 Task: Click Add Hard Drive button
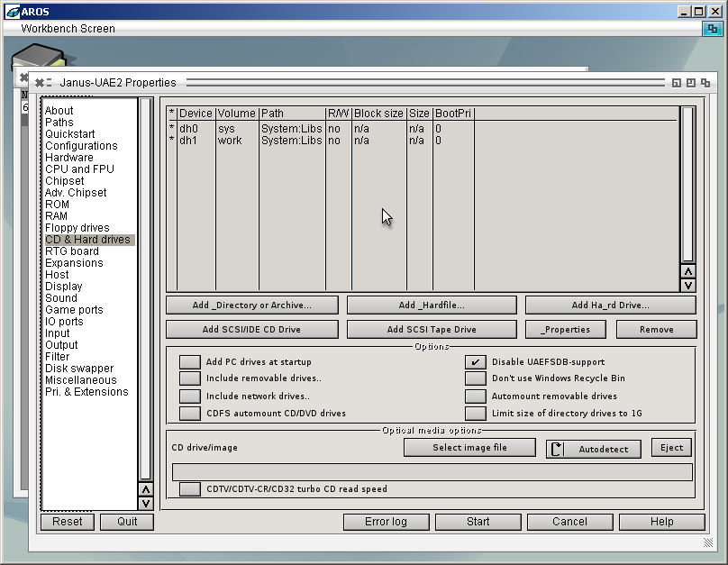tap(611, 305)
